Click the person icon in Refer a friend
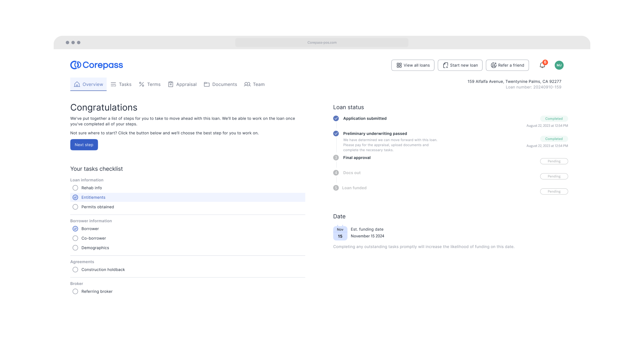The image size is (644, 359). 494,65
